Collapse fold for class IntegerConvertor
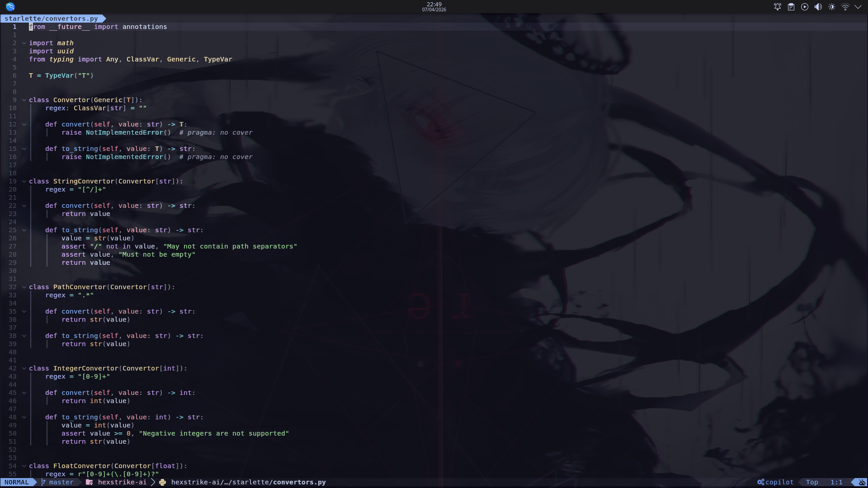 click(x=24, y=368)
